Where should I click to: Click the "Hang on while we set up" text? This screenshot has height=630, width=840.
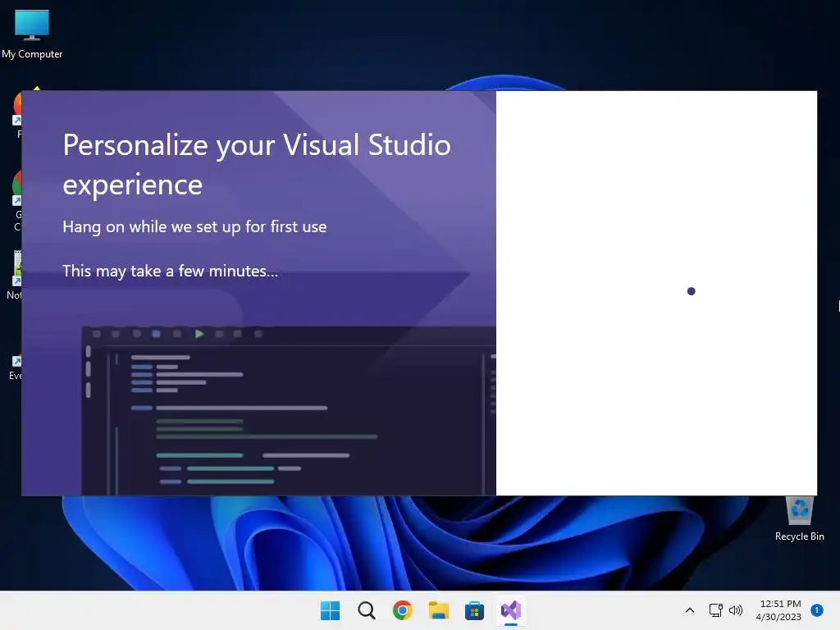[194, 226]
